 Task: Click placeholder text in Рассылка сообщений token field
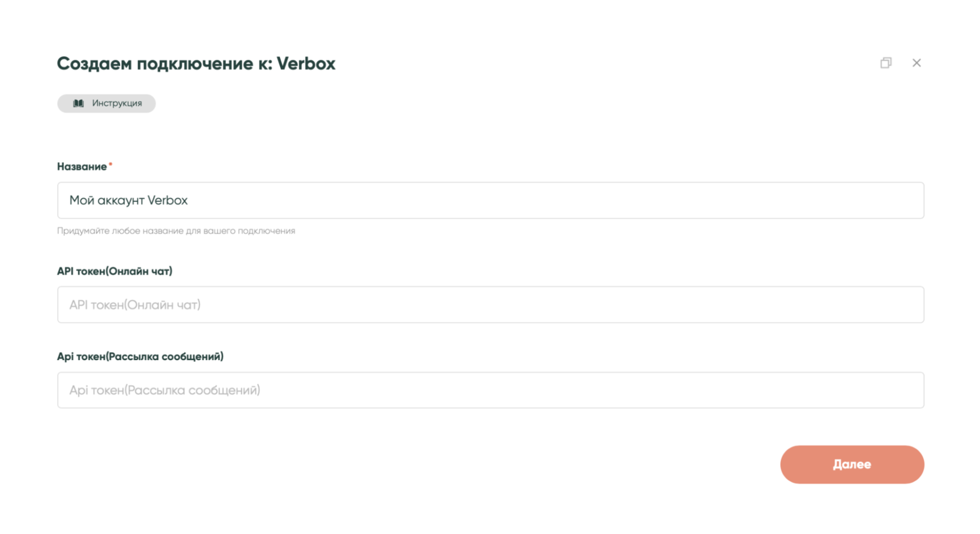164,390
